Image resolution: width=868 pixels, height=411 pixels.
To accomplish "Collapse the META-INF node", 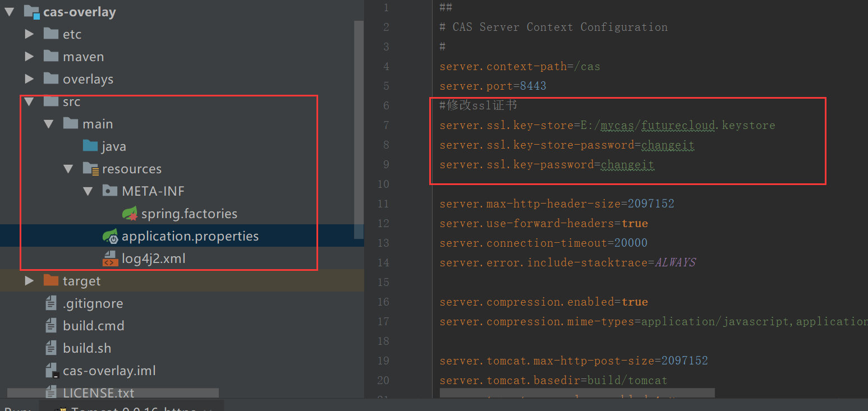I will click(x=88, y=191).
